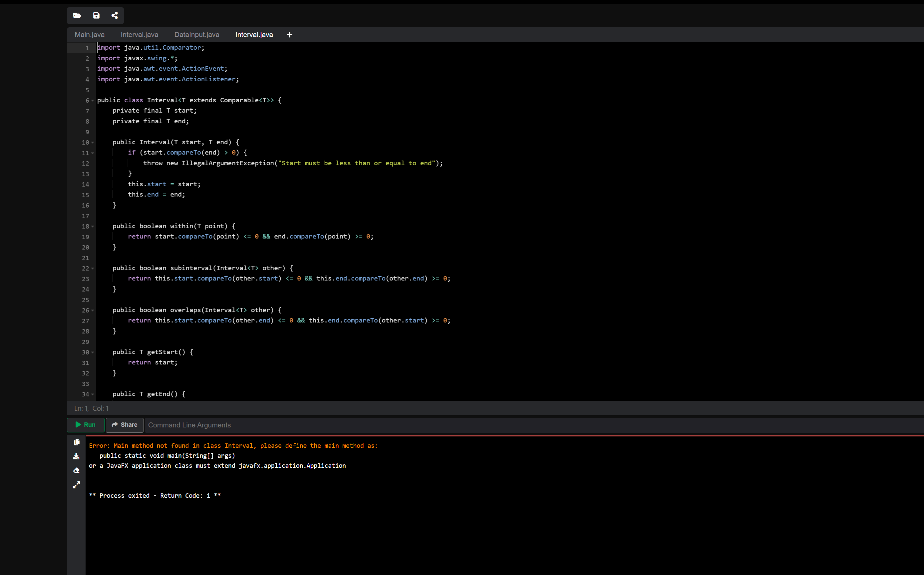Open the first Interval.java tab
The height and width of the screenshot is (575, 924).
[x=139, y=35]
